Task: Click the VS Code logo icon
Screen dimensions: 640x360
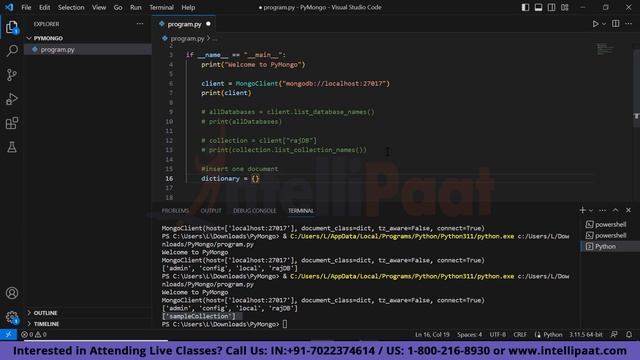Action: point(9,7)
